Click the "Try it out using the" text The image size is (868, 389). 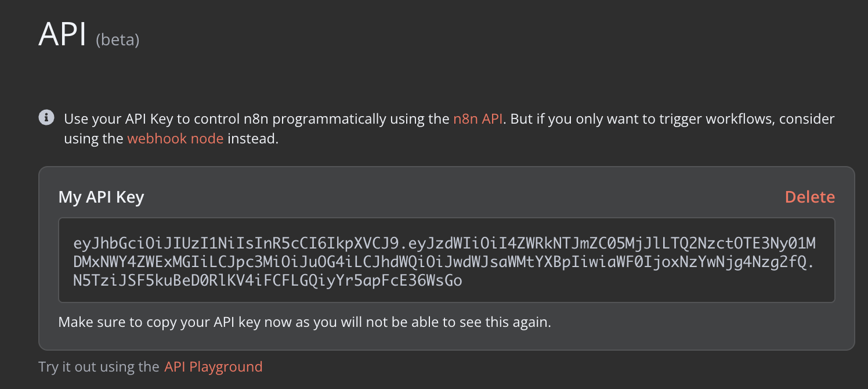[x=99, y=367]
